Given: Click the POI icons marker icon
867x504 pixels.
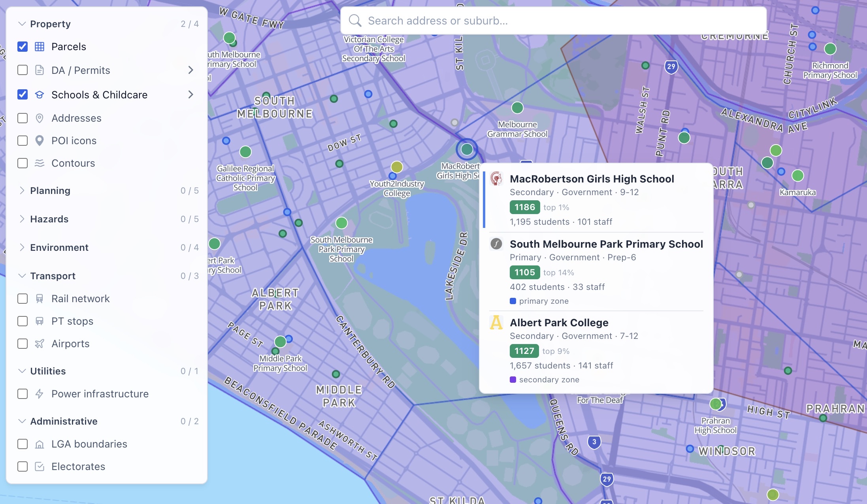Looking at the screenshot, I should click(40, 141).
